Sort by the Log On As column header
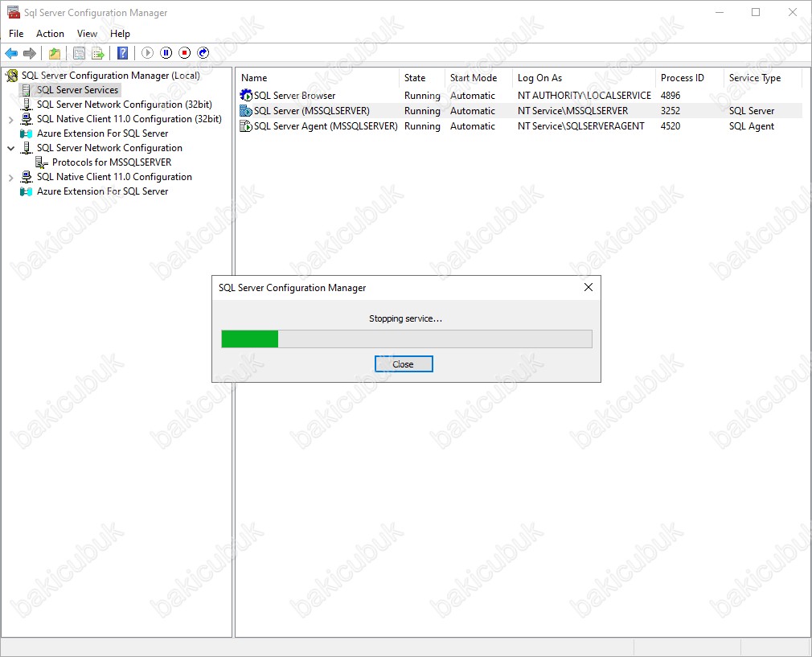The image size is (812, 657). 584,78
